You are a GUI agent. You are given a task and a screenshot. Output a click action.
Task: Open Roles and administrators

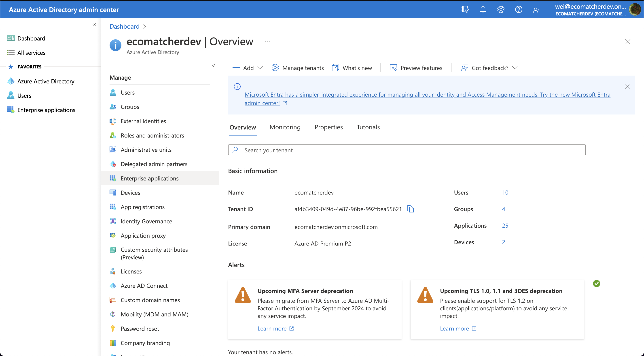pyautogui.click(x=160, y=135)
